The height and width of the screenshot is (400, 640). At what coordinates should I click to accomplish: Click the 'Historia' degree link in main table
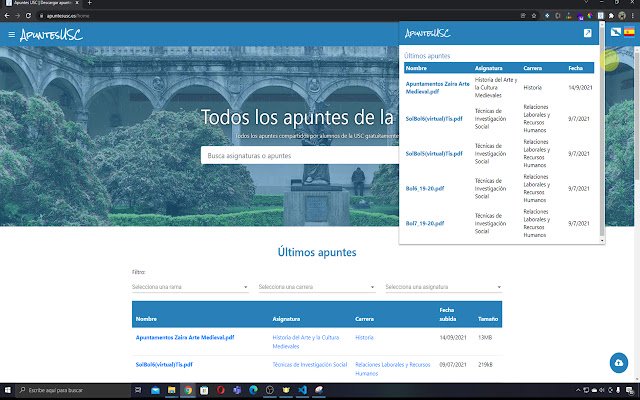pos(364,338)
